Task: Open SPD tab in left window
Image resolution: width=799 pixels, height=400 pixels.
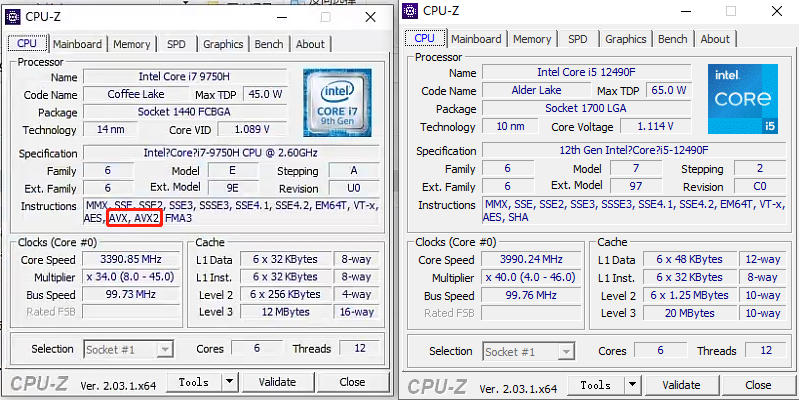Action: pos(176,44)
